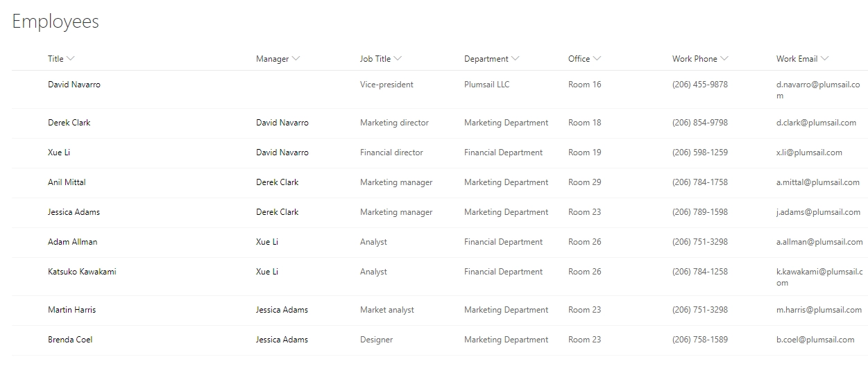Click manager Derek Clark in Anil Mittal row
This screenshot has width=868, height=366.
[x=278, y=182]
